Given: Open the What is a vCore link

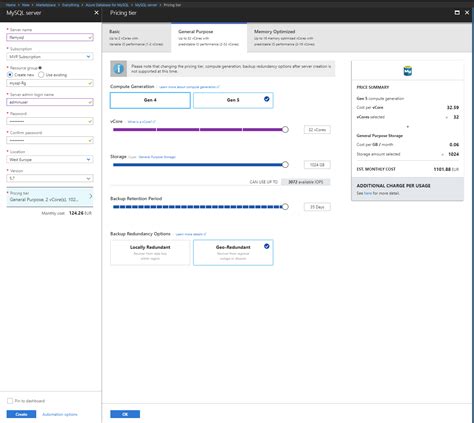Looking at the screenshot, I should click(x=142, y=122).
